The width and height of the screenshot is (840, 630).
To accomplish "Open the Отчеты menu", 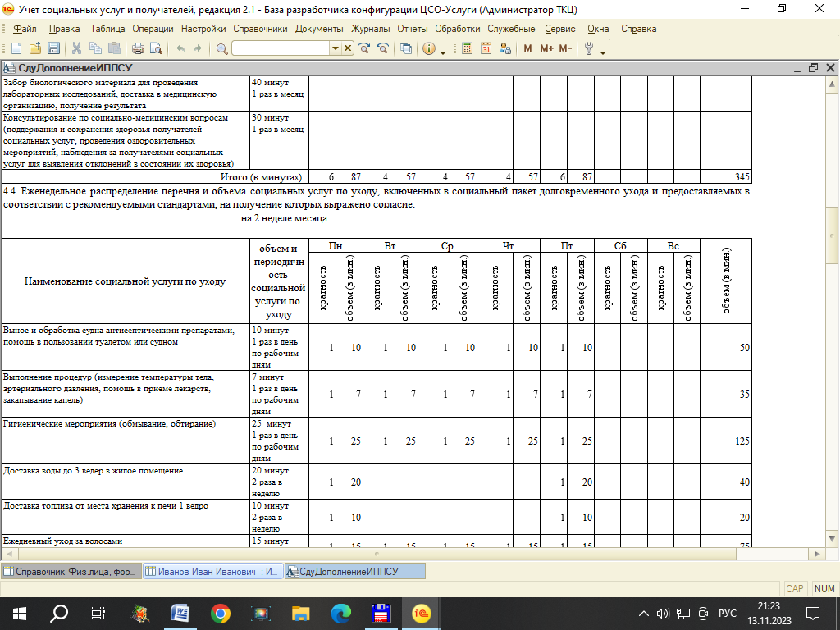I will click(x=413, y=29).
